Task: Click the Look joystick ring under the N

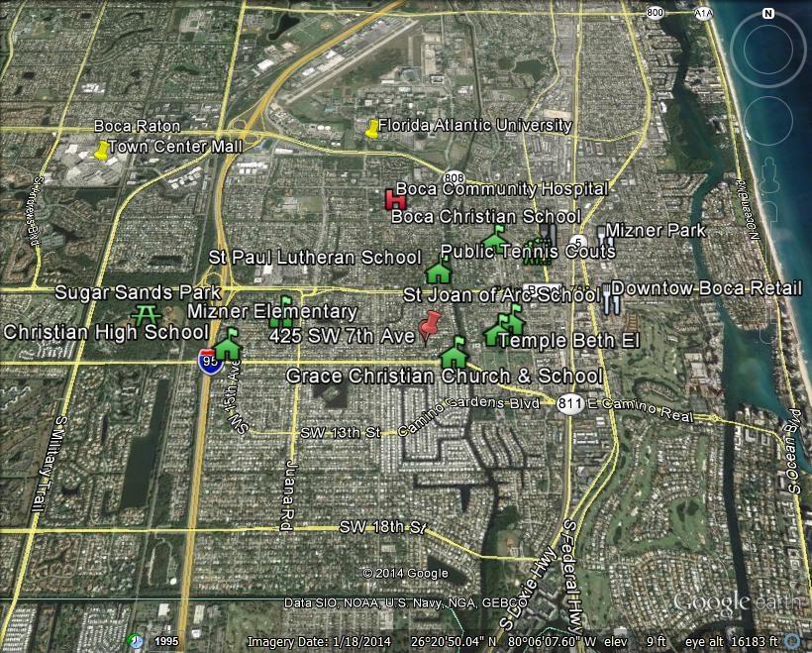Action: (x=768, y=50)
